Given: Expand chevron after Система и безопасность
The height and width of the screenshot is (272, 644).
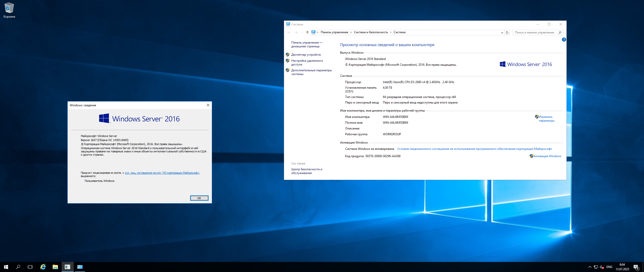Looking at the screenshot, I should tap(391, 32).
